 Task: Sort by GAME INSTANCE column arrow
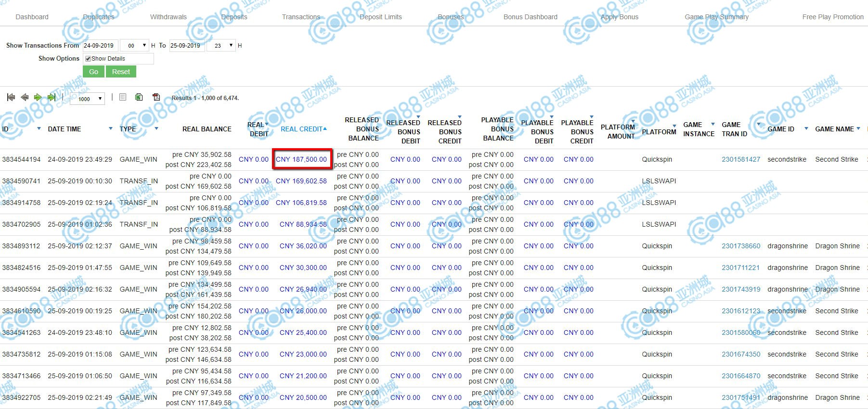click(713, 124)
